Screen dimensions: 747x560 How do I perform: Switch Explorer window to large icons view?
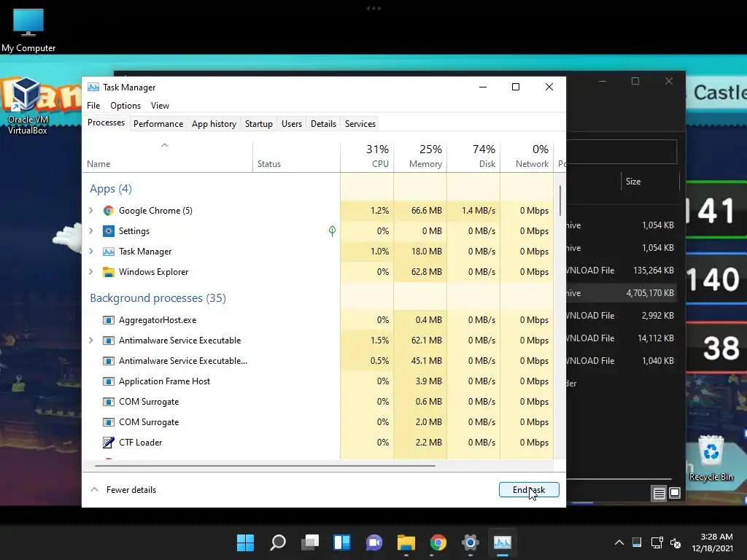click(675, 494)
